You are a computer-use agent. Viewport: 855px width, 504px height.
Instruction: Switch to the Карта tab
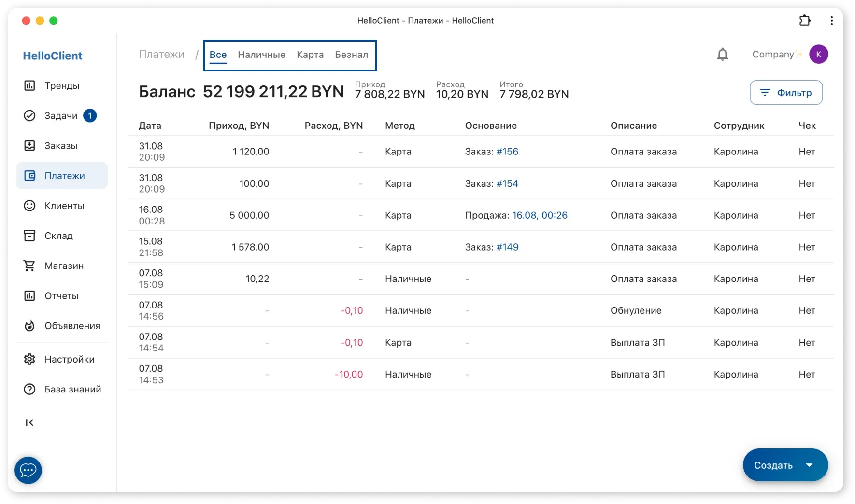[x=310, y=55]
